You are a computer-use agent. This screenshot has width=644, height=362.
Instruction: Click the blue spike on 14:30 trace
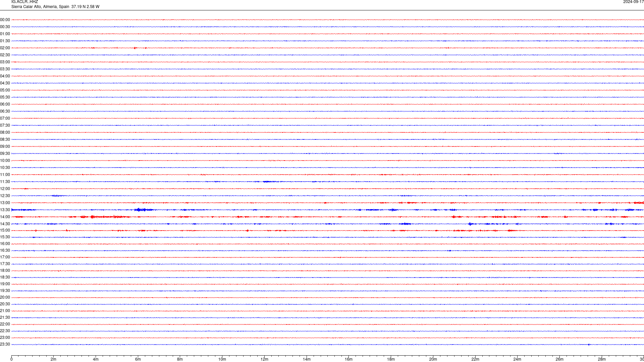pos(470,224)
